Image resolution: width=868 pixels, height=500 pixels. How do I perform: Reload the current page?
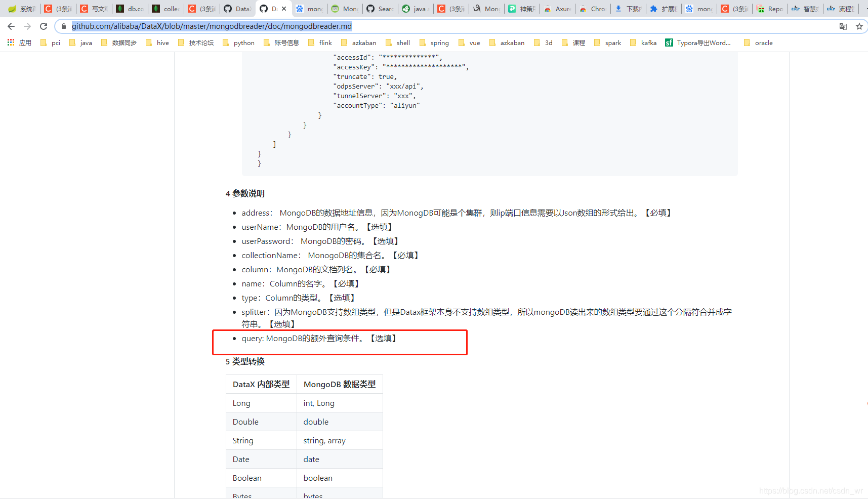(x=44, y=26)
